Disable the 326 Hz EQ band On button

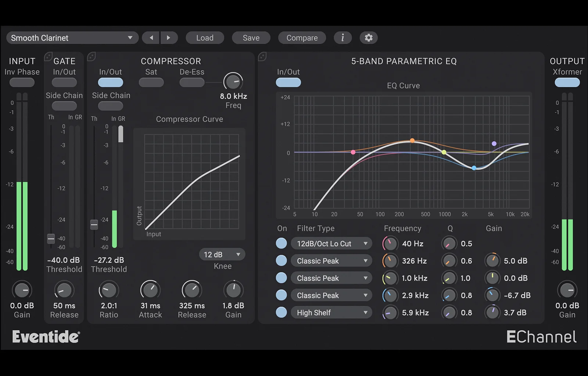point(282,261)
